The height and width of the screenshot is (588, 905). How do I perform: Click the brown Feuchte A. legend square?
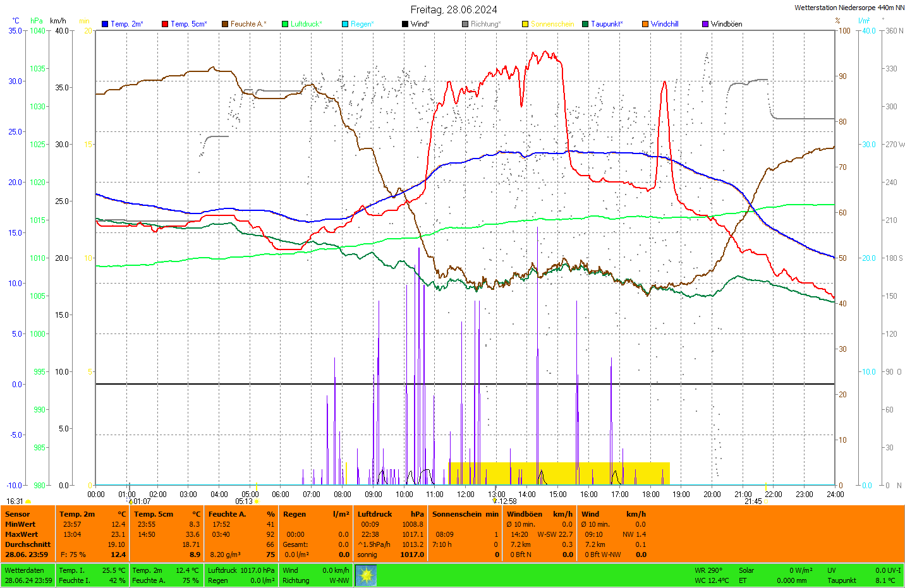tap(225, 24)
